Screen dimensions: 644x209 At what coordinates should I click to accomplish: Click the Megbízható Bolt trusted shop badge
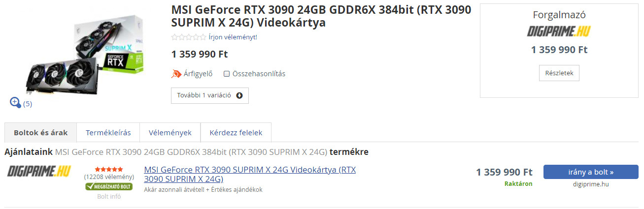click(109, 187)
